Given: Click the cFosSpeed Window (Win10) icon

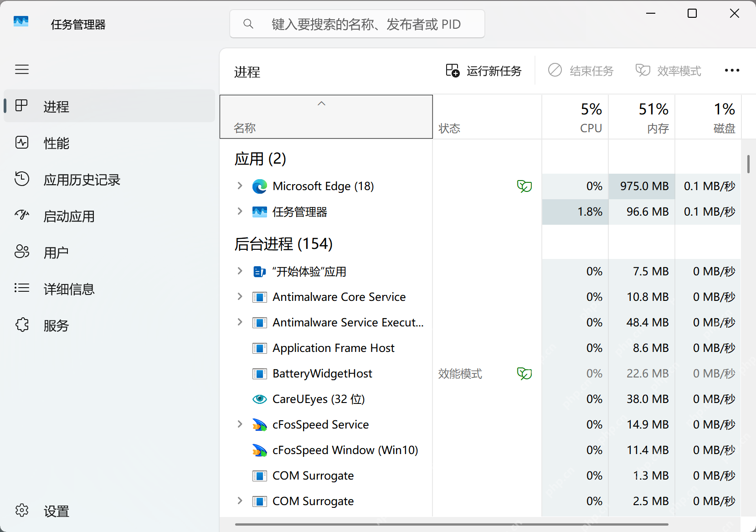Looking at the screenshot, I should click(260, 450).
